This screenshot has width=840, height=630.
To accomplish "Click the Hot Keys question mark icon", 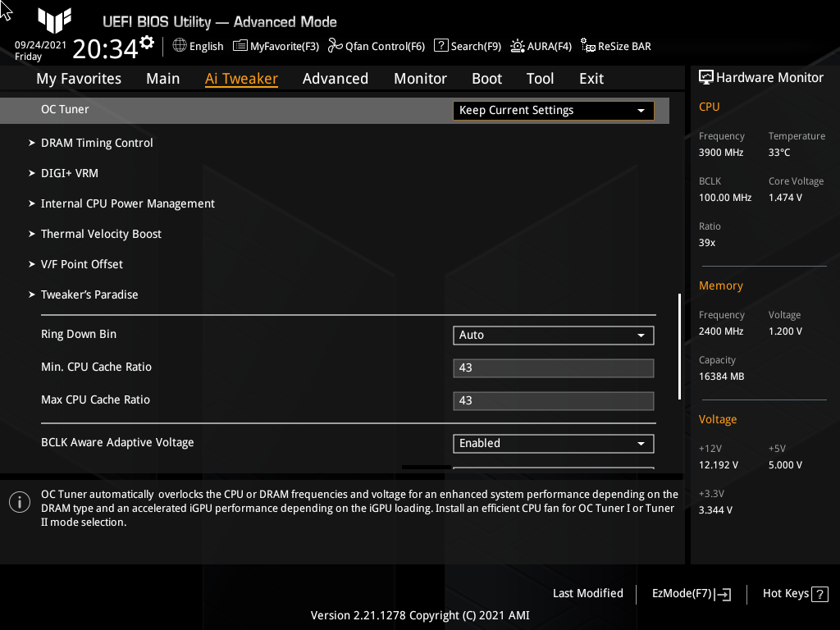I will (819, 594).
